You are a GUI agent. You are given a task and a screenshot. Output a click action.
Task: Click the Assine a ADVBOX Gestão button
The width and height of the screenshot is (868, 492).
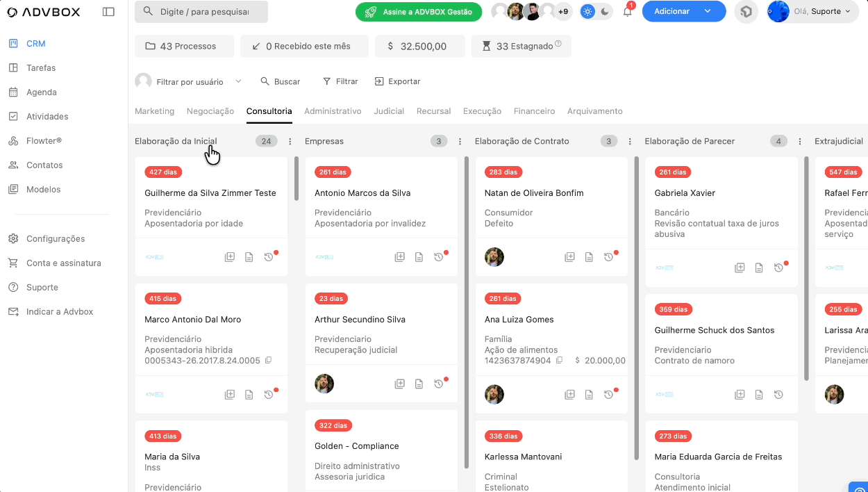tap(418, 12)
